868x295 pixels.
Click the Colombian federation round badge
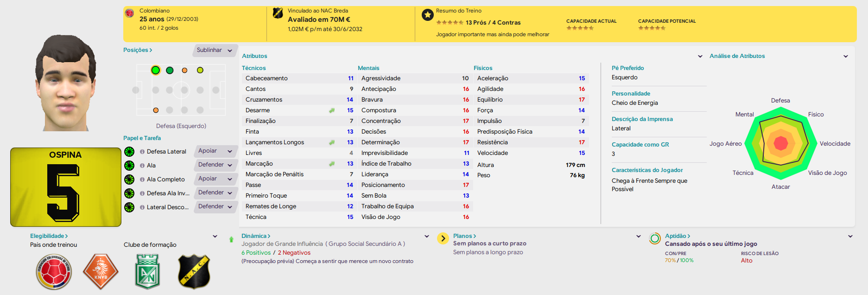pyautogui.click(x=54, y=272)
